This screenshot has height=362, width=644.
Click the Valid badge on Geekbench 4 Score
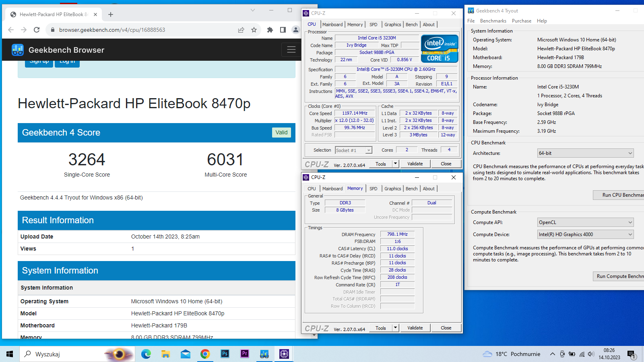(x=281, y=132)
